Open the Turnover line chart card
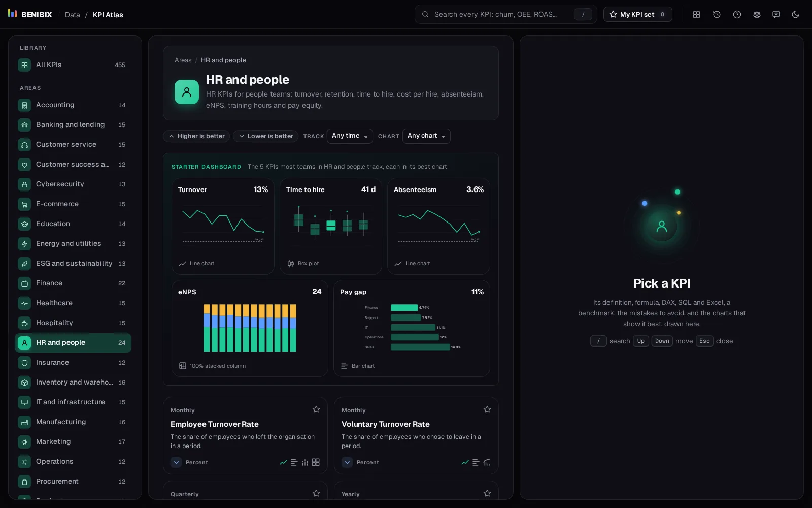The image size is (812, 508). point(223,226)
